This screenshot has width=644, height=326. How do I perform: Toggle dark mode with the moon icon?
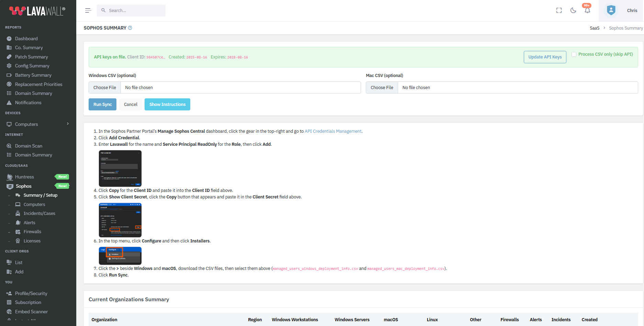pyautogui.click(x=573, y=10)
